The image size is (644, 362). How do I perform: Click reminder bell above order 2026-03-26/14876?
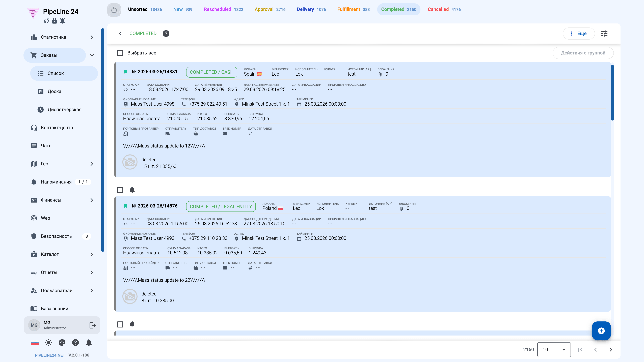coord(132,190)
